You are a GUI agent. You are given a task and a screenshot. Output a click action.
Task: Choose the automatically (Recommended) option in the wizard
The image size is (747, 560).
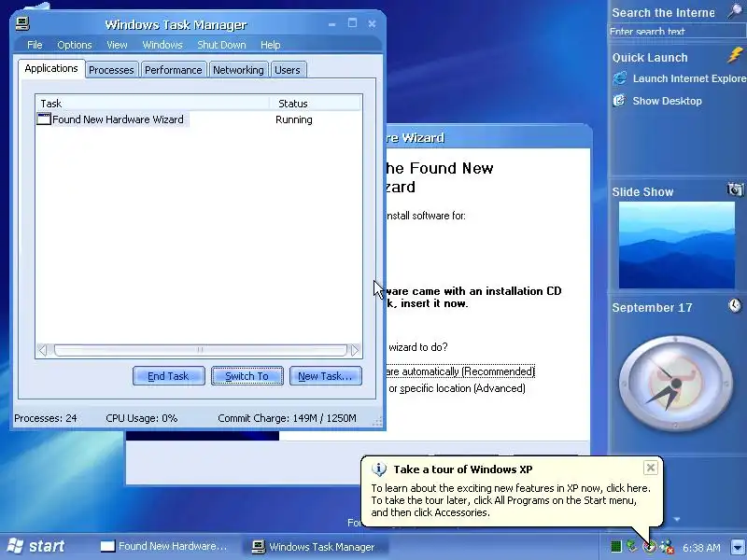(460, 371)
